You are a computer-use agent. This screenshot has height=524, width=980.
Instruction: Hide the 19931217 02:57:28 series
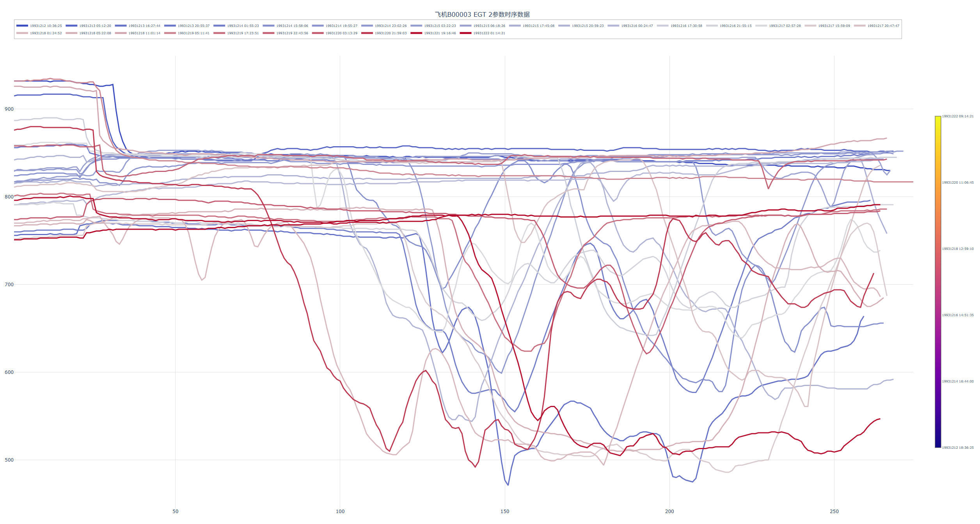[x=785, y=26]
